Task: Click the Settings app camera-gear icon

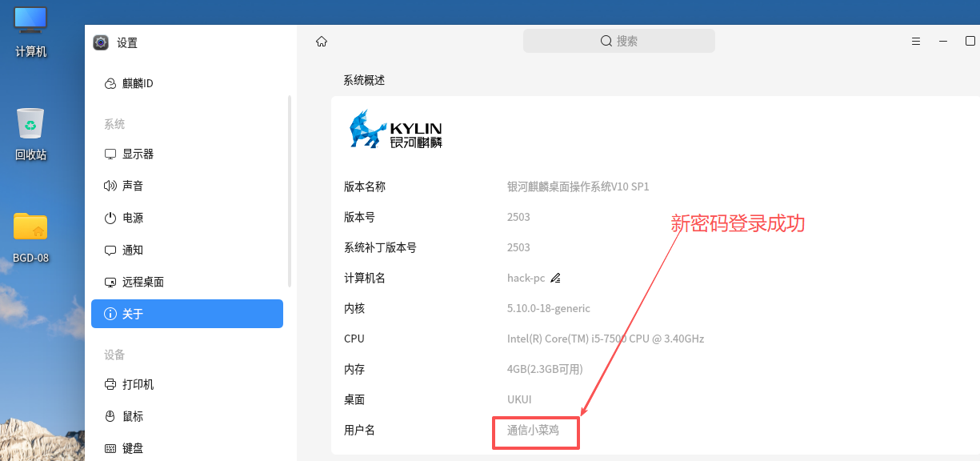Action: pos(101,42)
